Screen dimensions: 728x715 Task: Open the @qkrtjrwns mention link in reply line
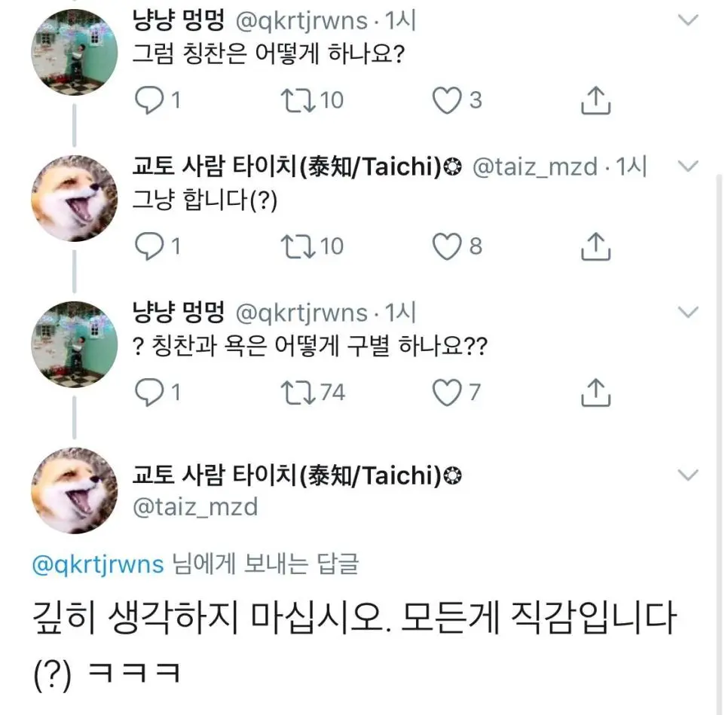(98, 564)
